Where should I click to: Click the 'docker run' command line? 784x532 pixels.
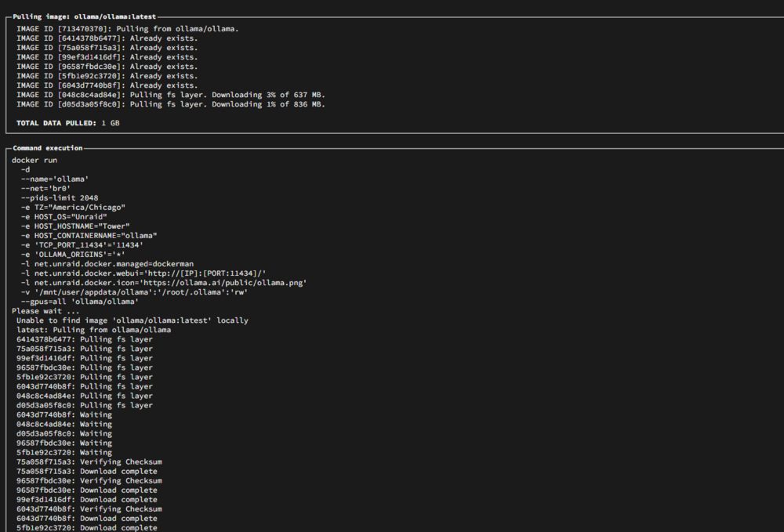[x=34, y=161]
